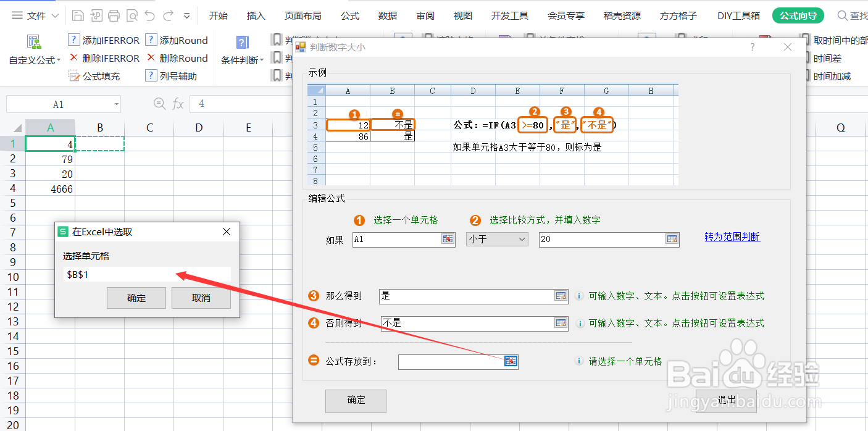Switch to the 视图 tab

(x=462, y=15)
